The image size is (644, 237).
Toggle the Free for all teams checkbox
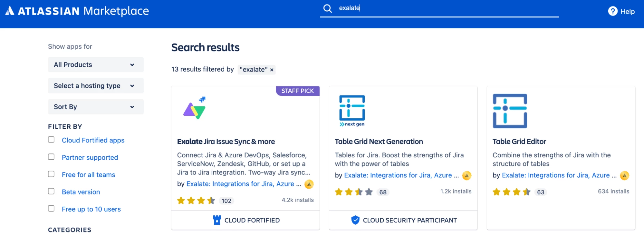tap(51, 174)
